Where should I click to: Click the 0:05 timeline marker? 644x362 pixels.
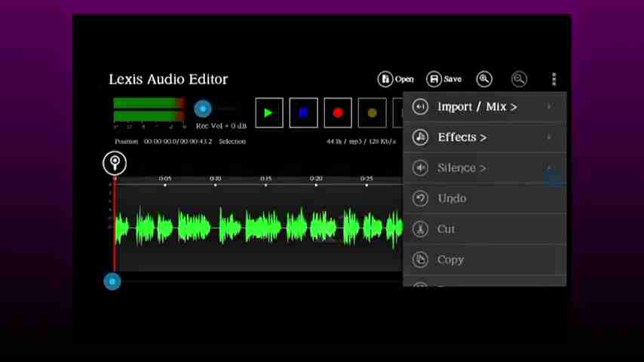click(165, 179)
